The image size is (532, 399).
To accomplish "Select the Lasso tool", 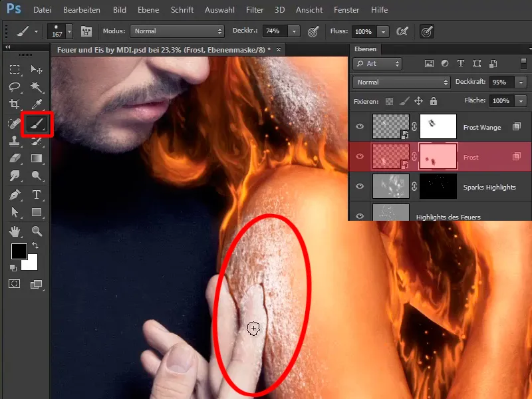I will [15, 87].
